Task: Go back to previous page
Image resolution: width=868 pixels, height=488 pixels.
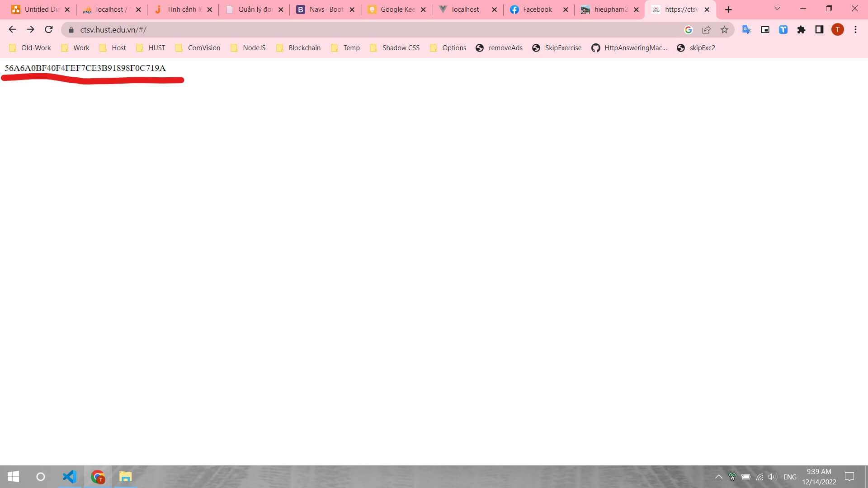Action: pos(12,30)
